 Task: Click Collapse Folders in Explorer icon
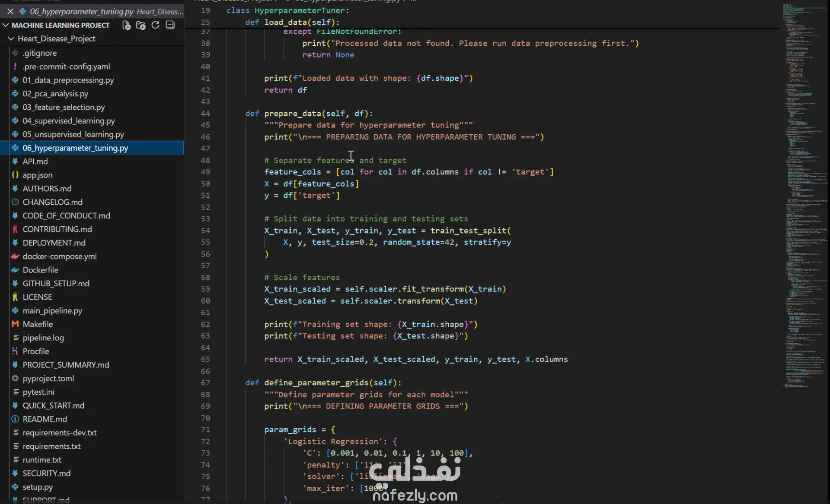point(170,25)
